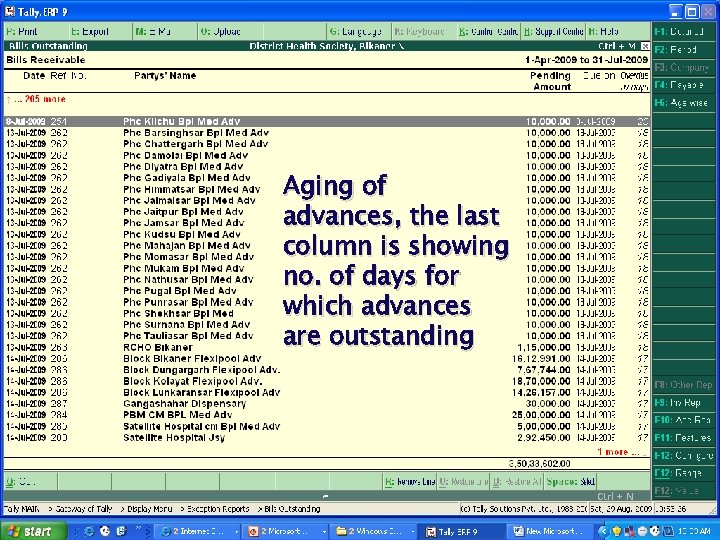Image resolution: width=720 pixels, height=540 pixels.
Task: Expand the calculator panel arrow at bottom
Action: point(325,496)
